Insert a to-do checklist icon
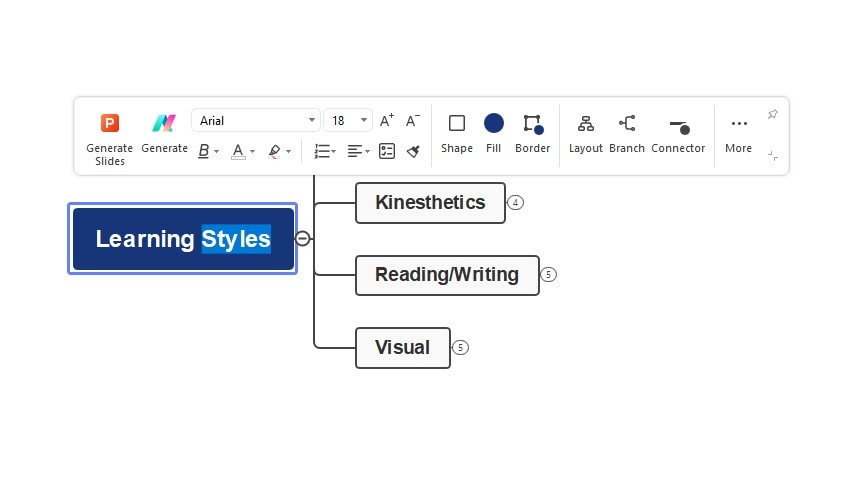The height and width of the screenshot is (484, 867). (x=387, y=151)
